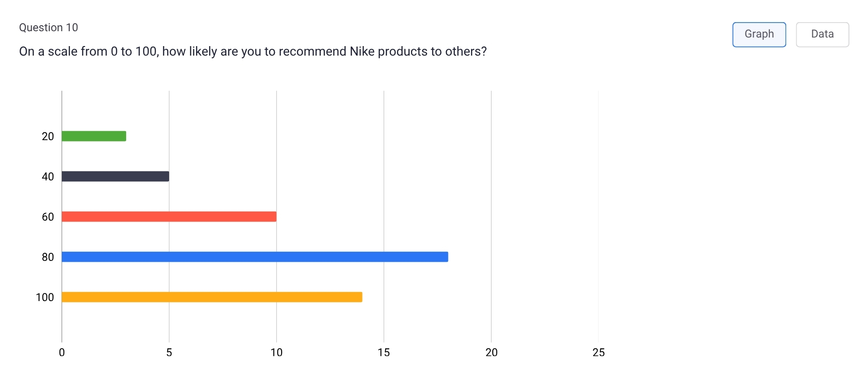Select the blue bar for score 80
868x377 pixels.
[255, 257]
